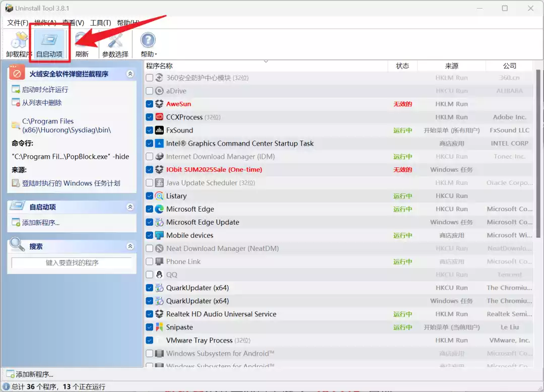Click the vertical scrollbar of program list
The height and width of the screenshot is (392, 544).
538,151
